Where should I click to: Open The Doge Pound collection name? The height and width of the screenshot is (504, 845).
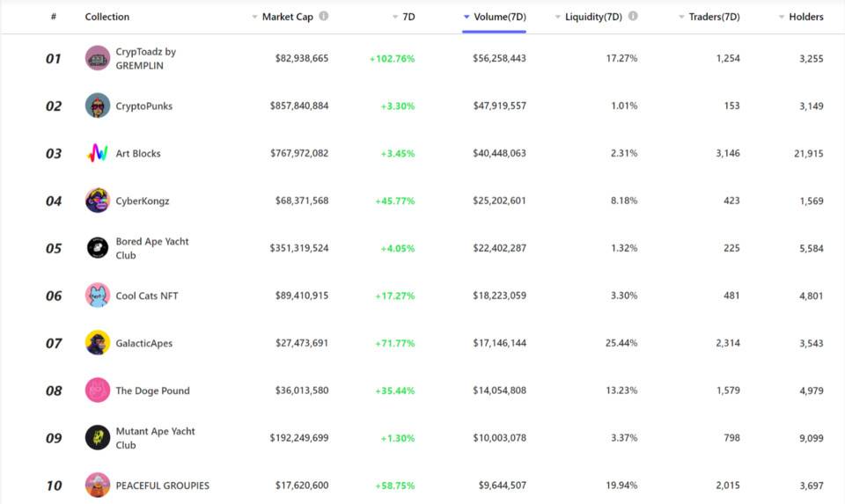click(152, 391)
